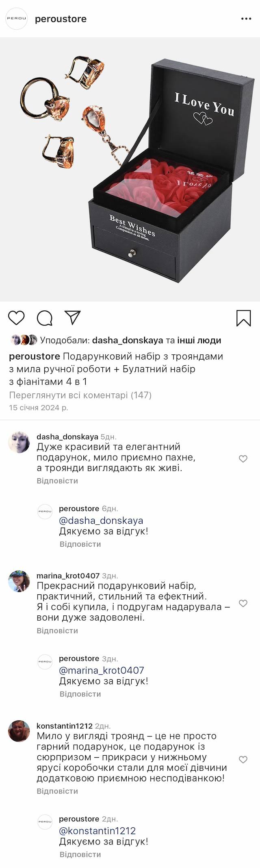The width and height of the screenshot is (260, 868).
Task: Open the three-dot post options menu
Action: [x=246, y=19]
